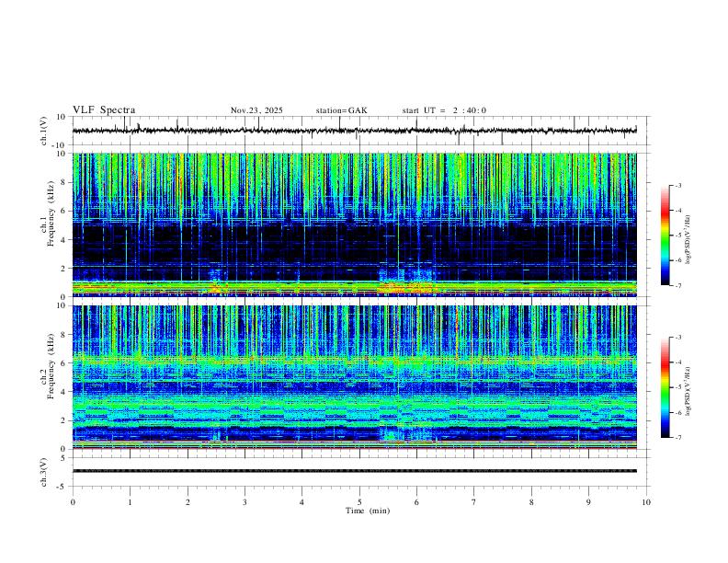
Task: Click the "2" kHz tick on ch.1 spectrogram
Action: coord(63,269)
